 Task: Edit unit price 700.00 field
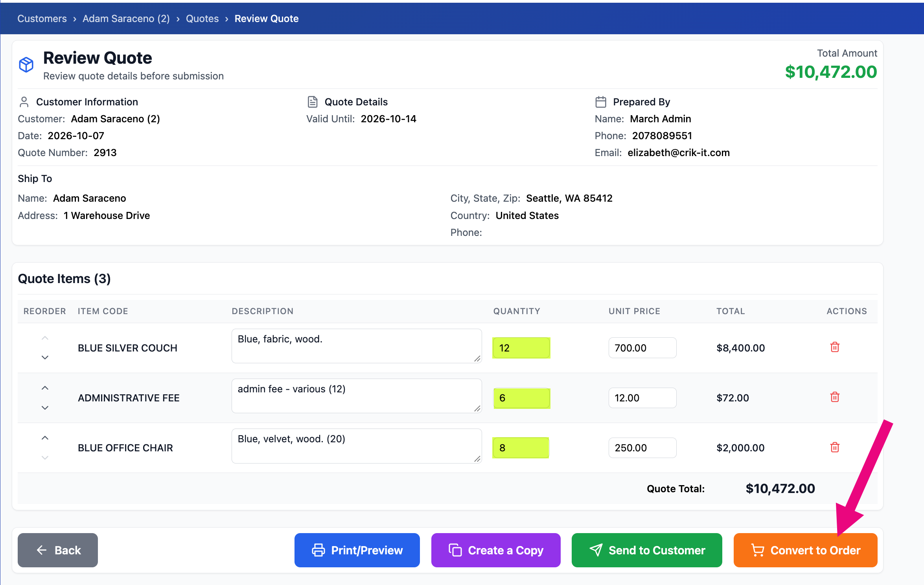click(x=642, y=348)
